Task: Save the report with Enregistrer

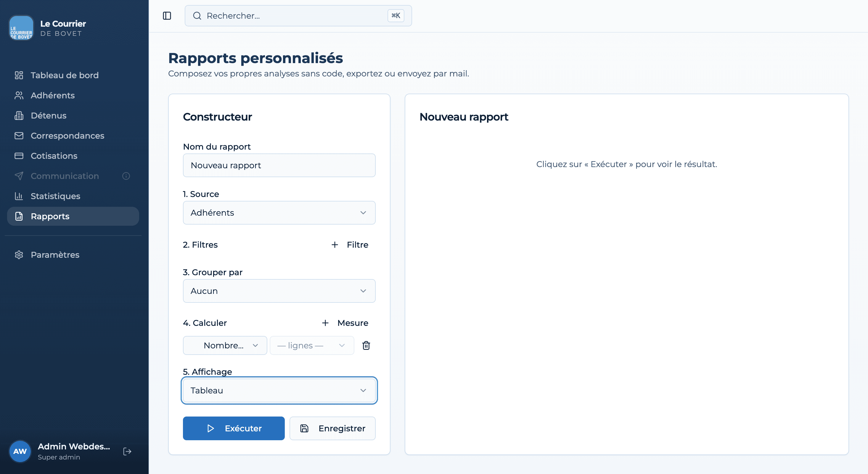Action: (332, 428)
